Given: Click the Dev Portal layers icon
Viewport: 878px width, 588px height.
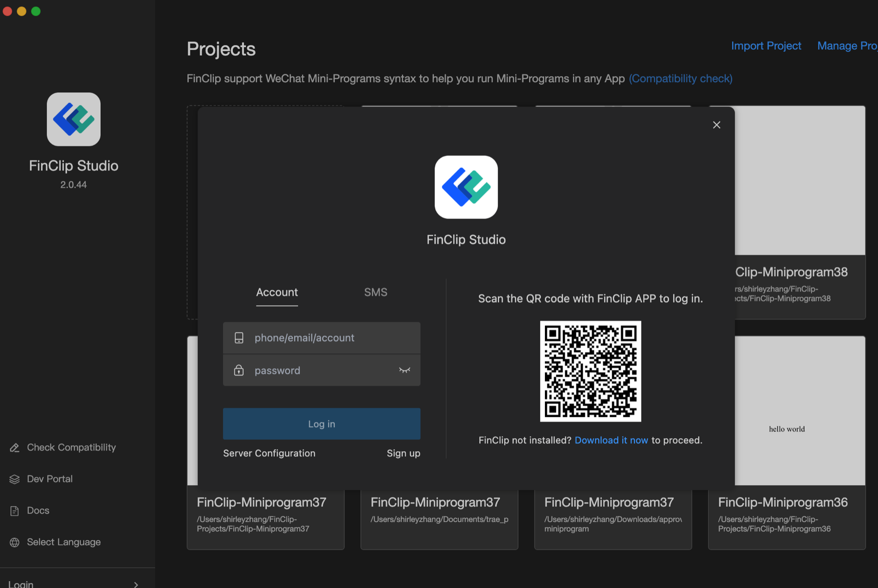Looking at the screenshot, I should 15,479.
